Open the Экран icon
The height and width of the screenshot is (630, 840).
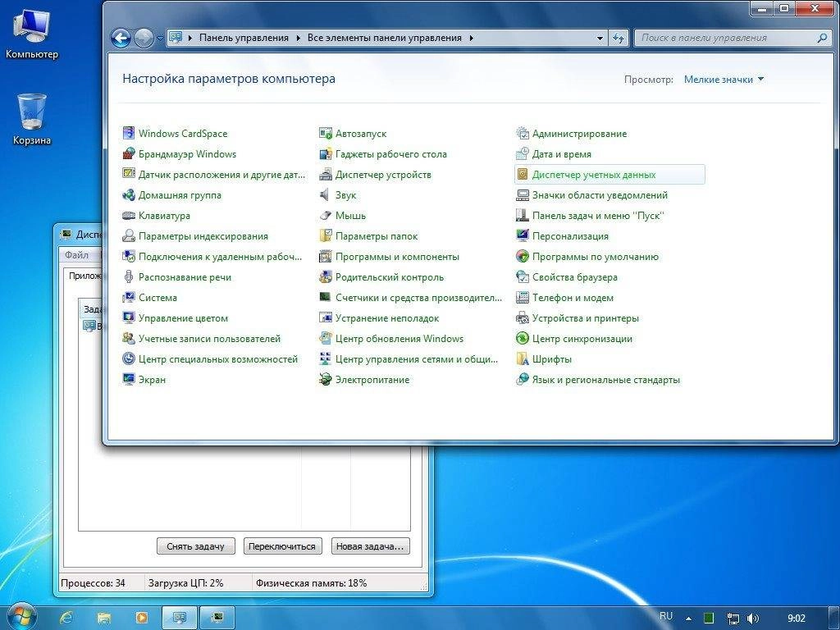pos(129,379)
